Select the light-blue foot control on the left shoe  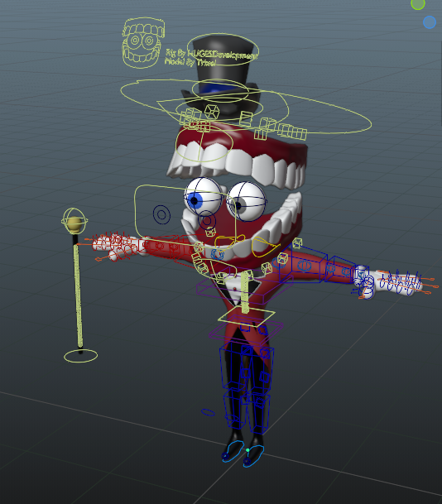(233, 451)
